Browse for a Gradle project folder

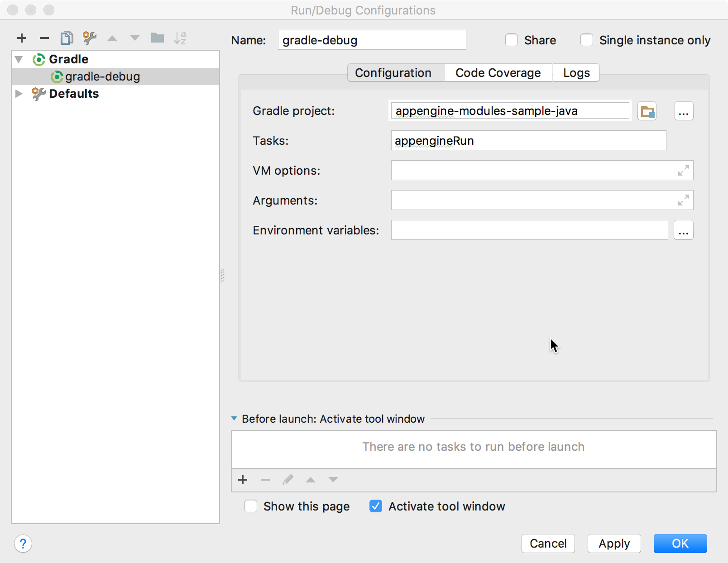[647, 111]
